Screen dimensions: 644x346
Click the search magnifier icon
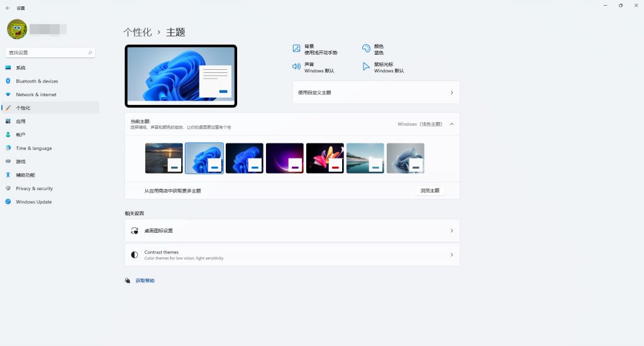(90, 53)
